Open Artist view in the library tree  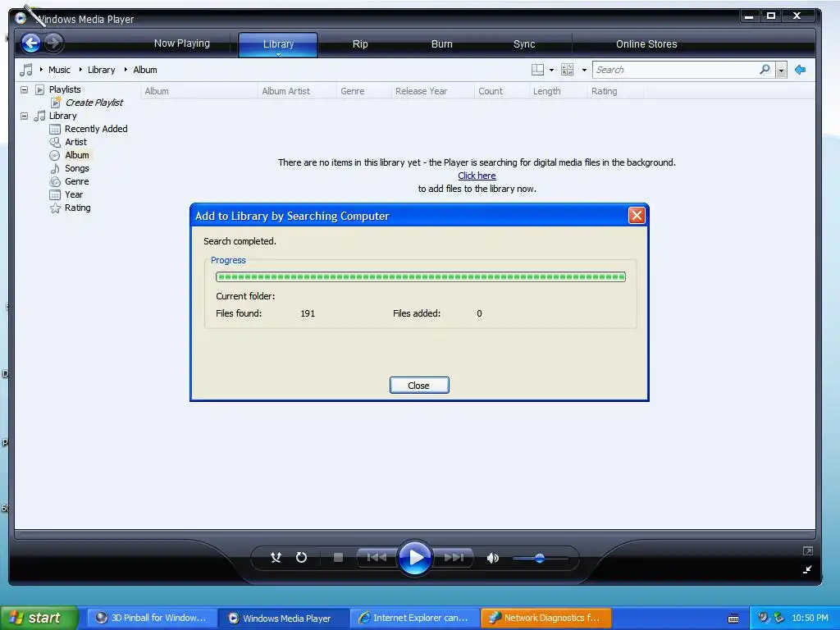(x=75, y=142)
